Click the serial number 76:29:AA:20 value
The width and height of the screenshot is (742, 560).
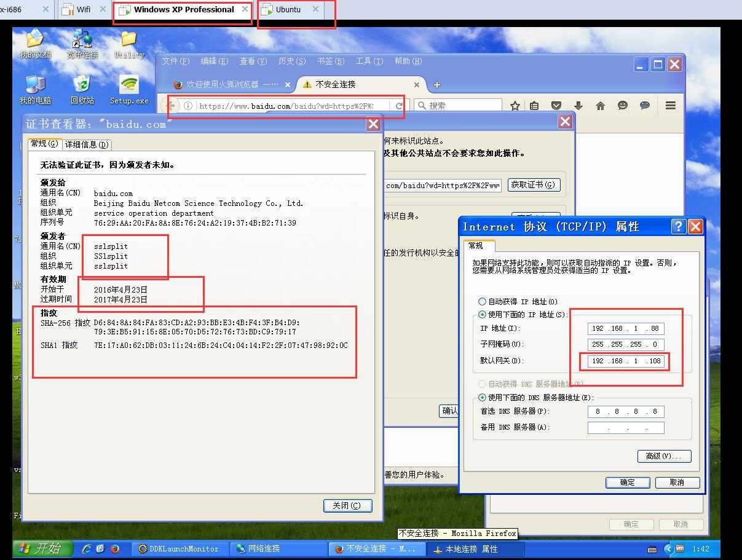195,223
